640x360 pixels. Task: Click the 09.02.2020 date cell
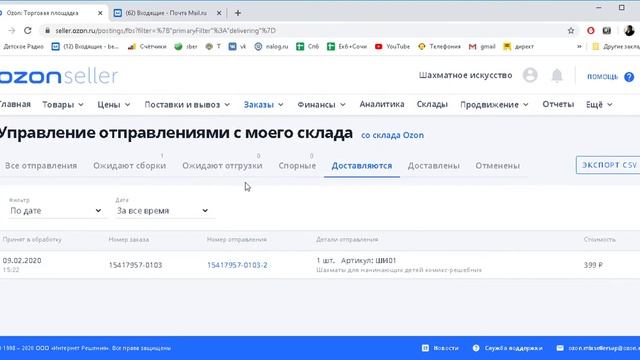click(x=22, y=260)
